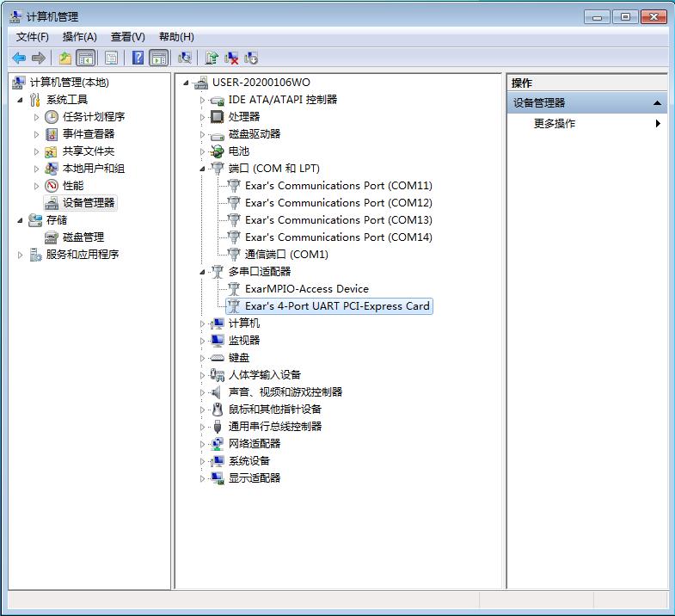
Task: Click the Update driver software icon
Action: point(212,58)
